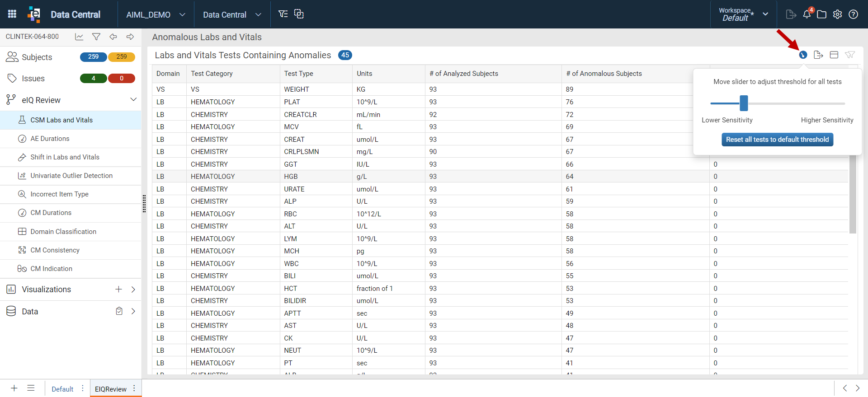This screenshot has height=397, width=868.
Task: Navigate forward with right arrow icon
Action: coord(130,37)
